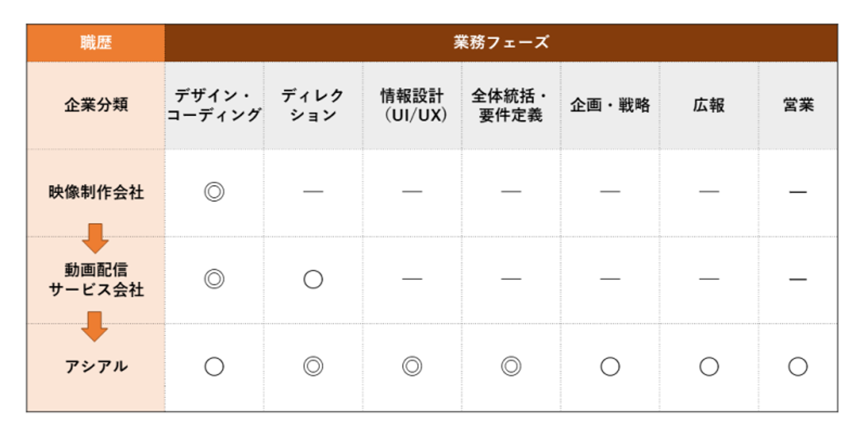Select the 業務フェーズ header bar

(x=501, y=43)
